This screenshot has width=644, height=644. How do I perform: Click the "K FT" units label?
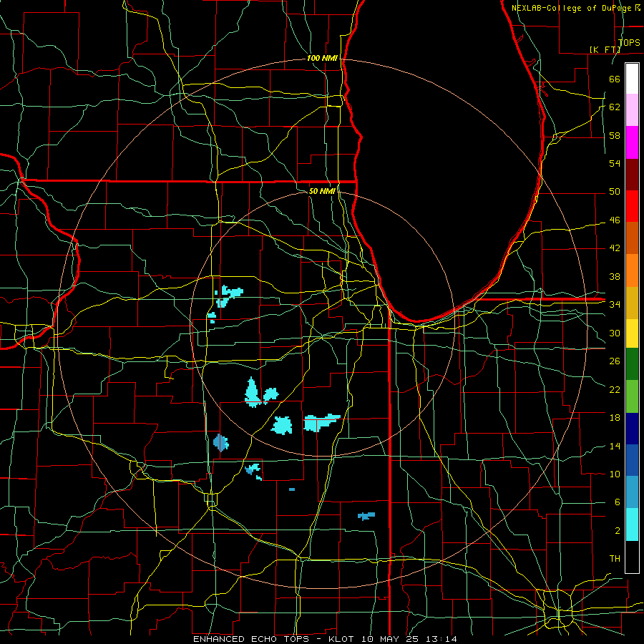pyautogui.click(x=605, y=49)
